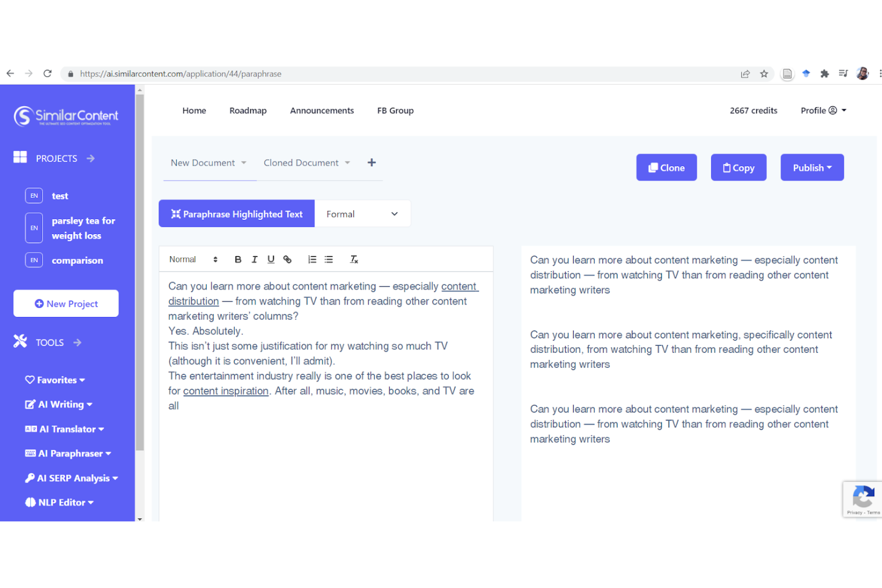882x588 pixels.
Task: Expand the AI Translator menu
Action: point(64,429)
